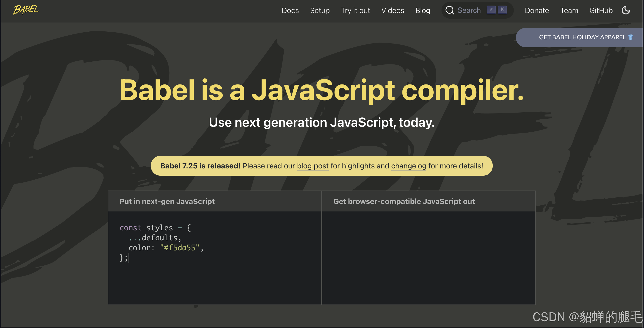The width and height of the screenshot is (644, 328).
Task: Click the "Get browser-compatible JavaScript out" heading
Action: click(404, 201)
